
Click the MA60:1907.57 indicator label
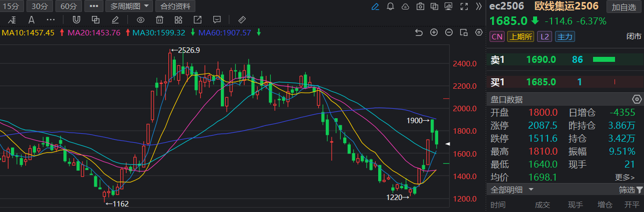225,32
